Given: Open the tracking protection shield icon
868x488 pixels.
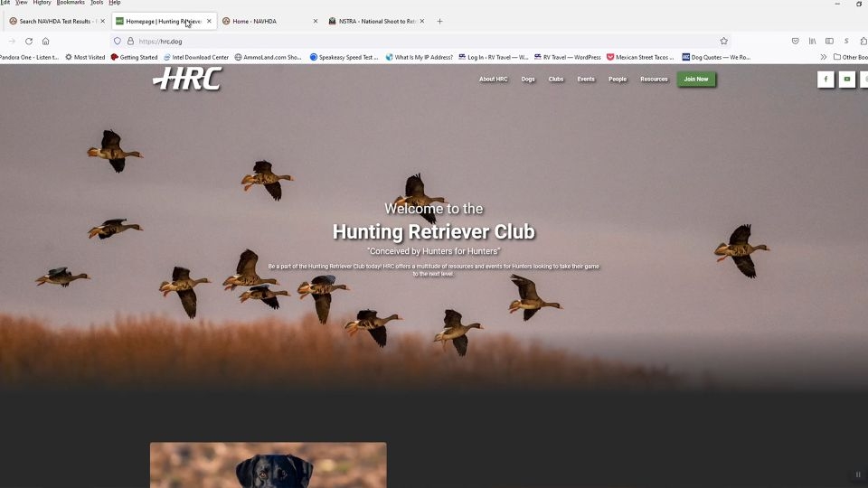Looking at the screenshot, I should [118, 41].
